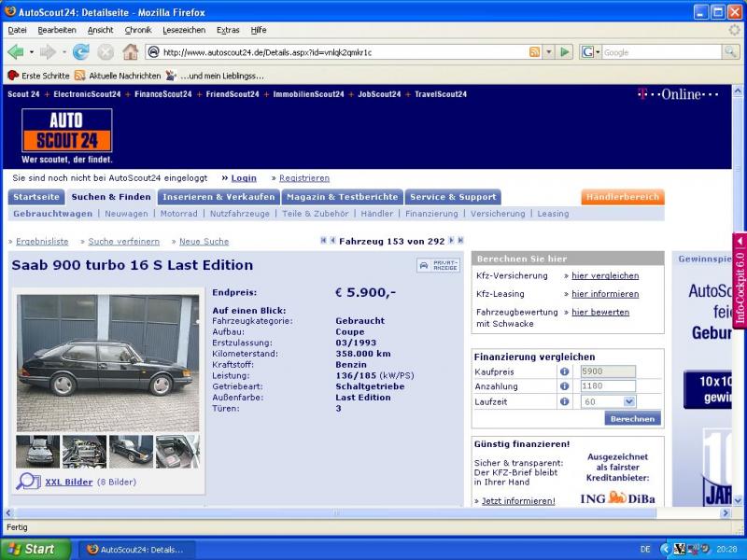Open the Motorrad sub-navigation link

(178, 214)
